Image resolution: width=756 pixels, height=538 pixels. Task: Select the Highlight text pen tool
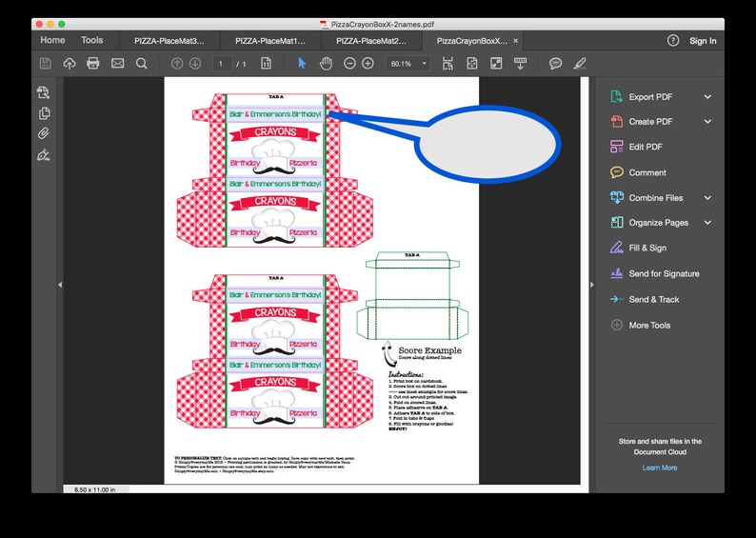[x=580, y=63]
